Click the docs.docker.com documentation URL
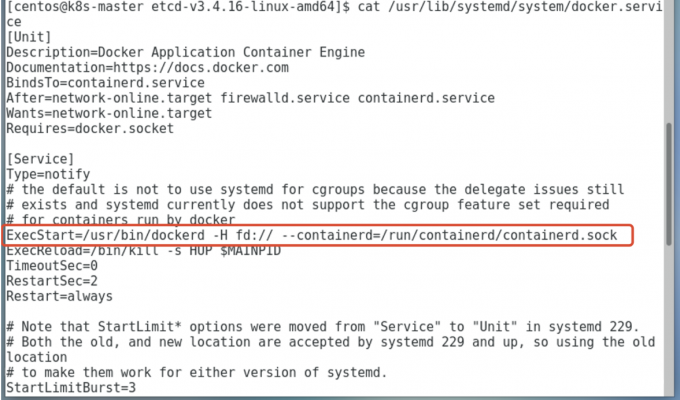 pos(201,68)
